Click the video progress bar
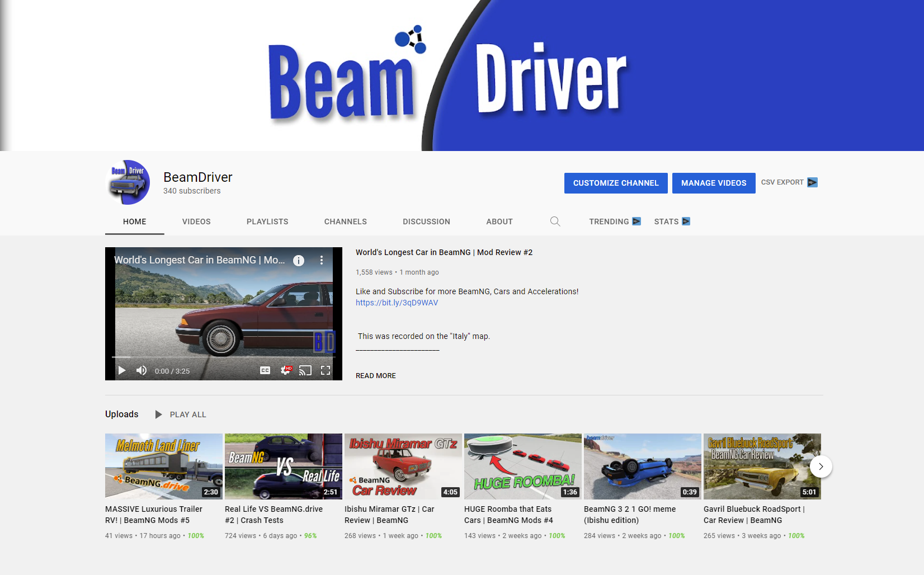This screenshot has height=575, width=924. [223, 357]
